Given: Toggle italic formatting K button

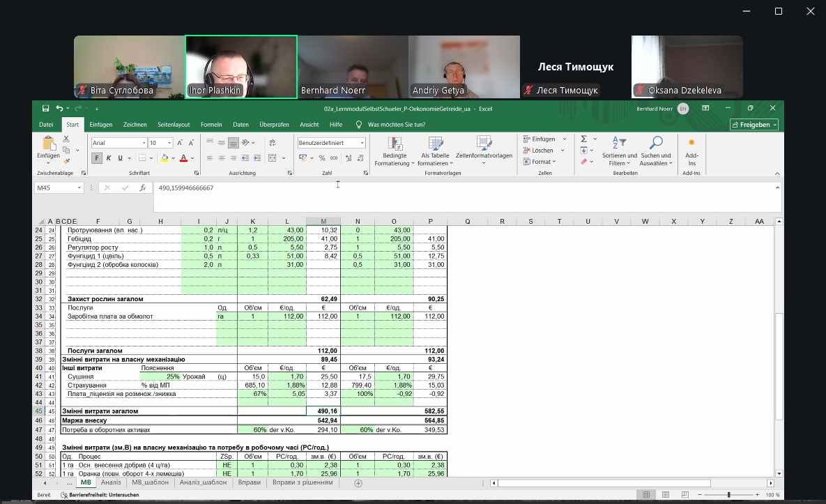Looking at the screenshot, I should 109,158.
